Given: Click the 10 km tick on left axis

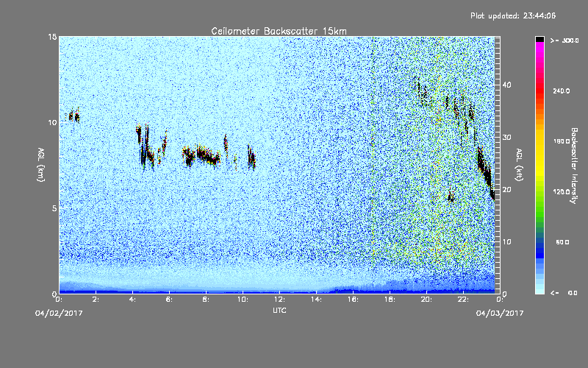Looking at the screenshot, I should coord(52,122).
